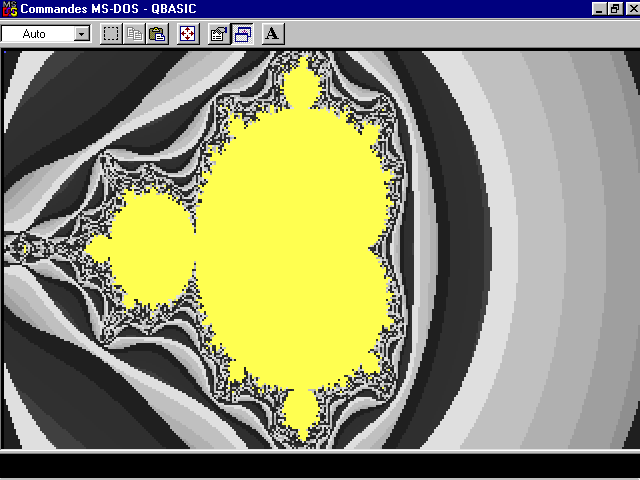This screenshot has height=480, width=640.
Task: Open the Auto font size dropdown arrow
Action: pos(82,34)
